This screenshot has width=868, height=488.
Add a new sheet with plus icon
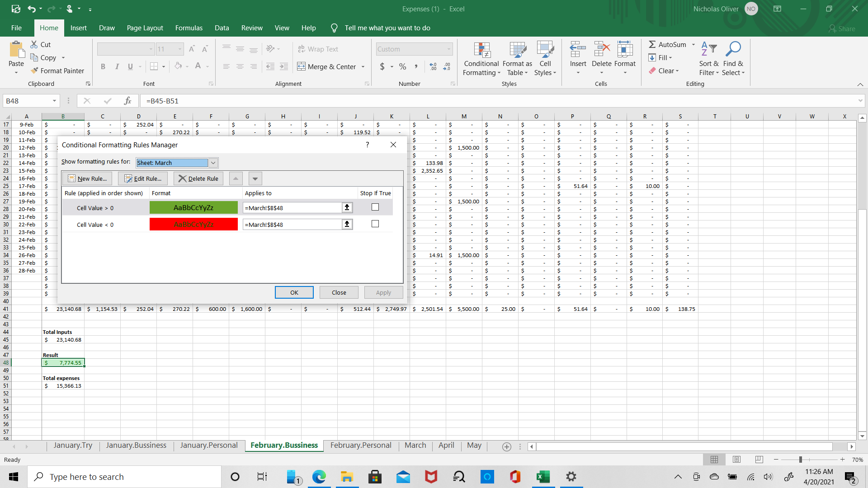pyautogui.click(x=506, y=446)
